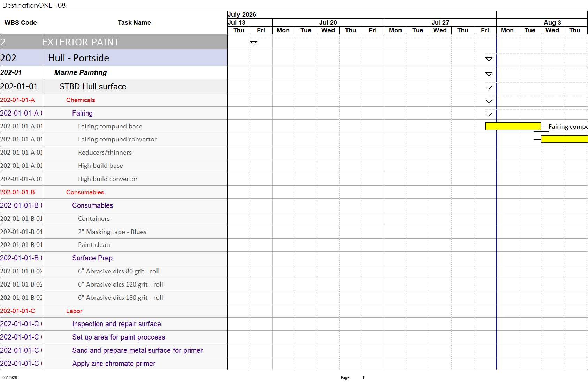Click the Jul 20 week header
This screenshot has height=382, width=588.
click(x=328, y=23)
